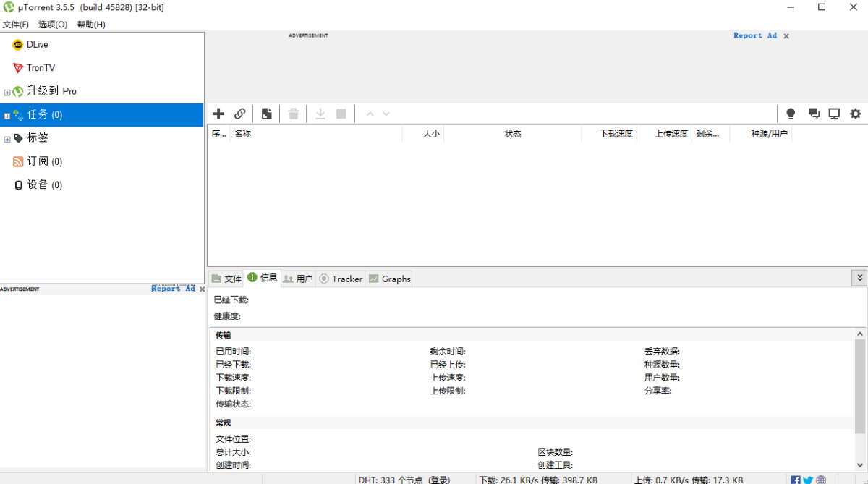The height and width of the screenshot is (484, 868).
Task: Click the lightbulb icon in toolbar
Action: [791, 114]
